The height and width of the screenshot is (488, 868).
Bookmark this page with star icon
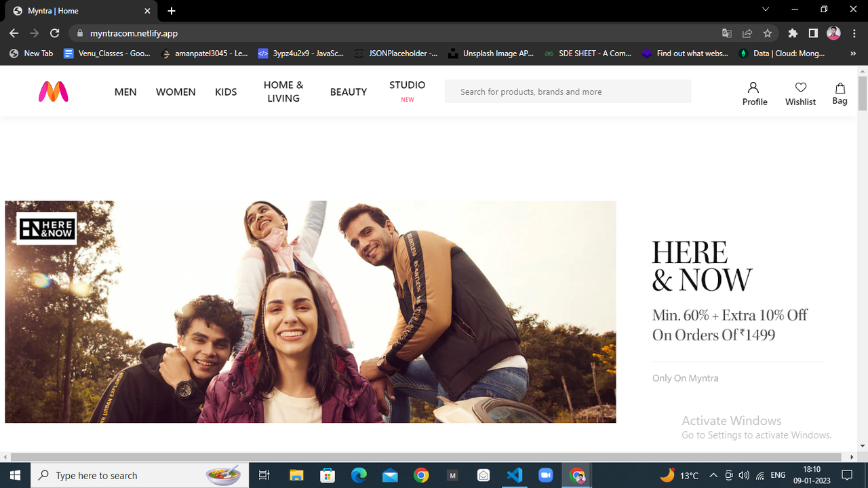point(767,33)
